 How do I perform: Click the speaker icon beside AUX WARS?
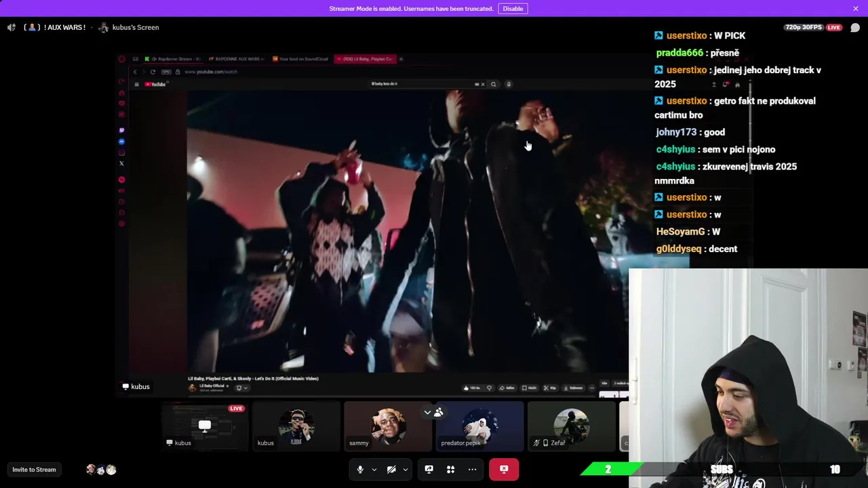point(12,27)
